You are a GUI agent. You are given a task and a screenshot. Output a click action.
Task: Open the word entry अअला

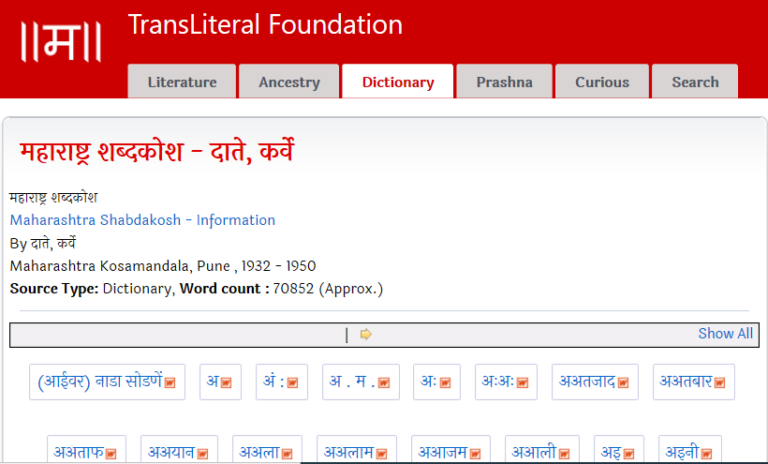tap(259, 453)
